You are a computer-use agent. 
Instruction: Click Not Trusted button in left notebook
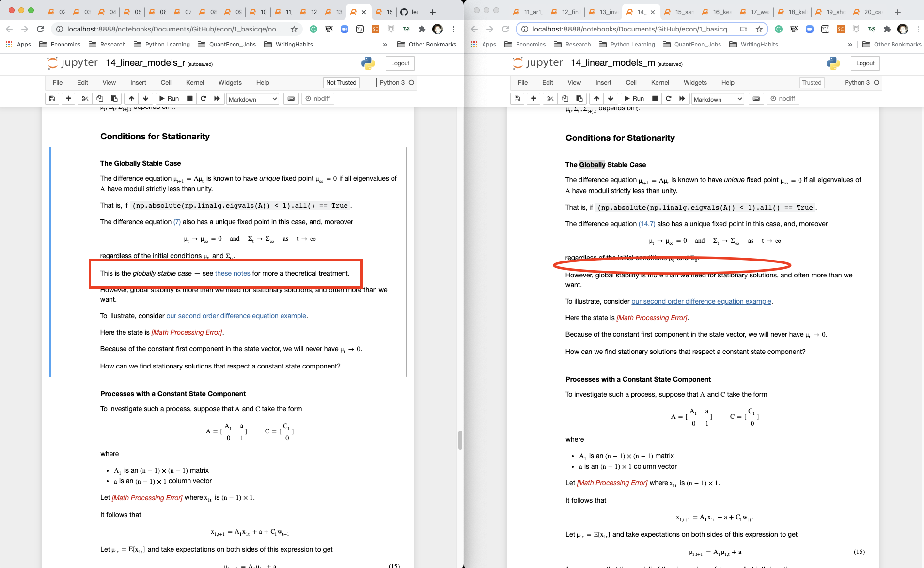[341, 82]
